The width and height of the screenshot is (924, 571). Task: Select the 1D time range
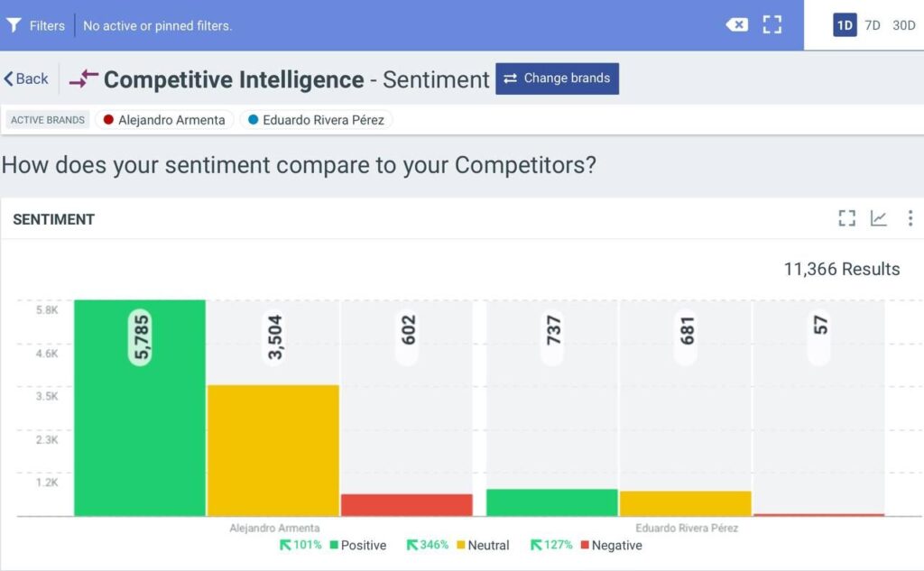(x=845, y=25)
